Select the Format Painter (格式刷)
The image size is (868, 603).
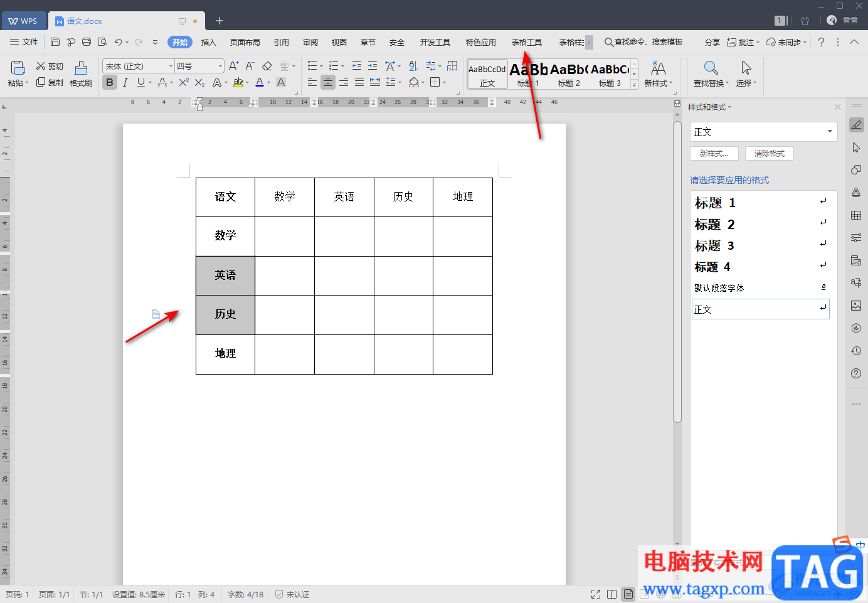81,74
